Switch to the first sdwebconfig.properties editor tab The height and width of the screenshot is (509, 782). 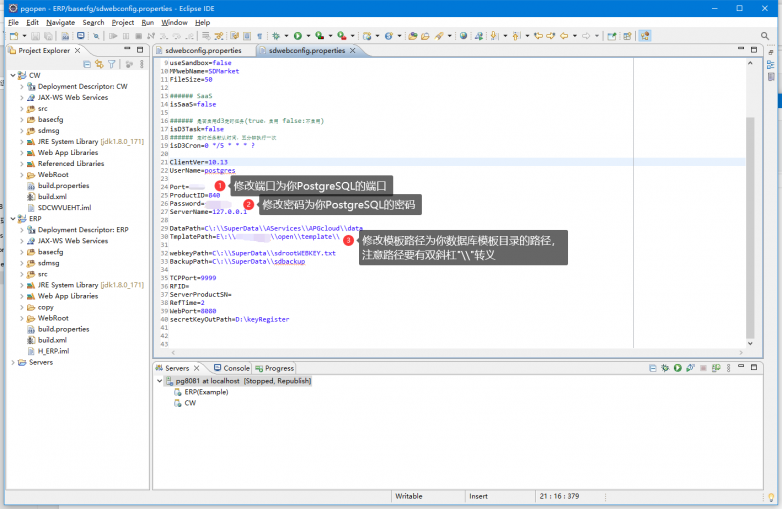pos(203,50)
